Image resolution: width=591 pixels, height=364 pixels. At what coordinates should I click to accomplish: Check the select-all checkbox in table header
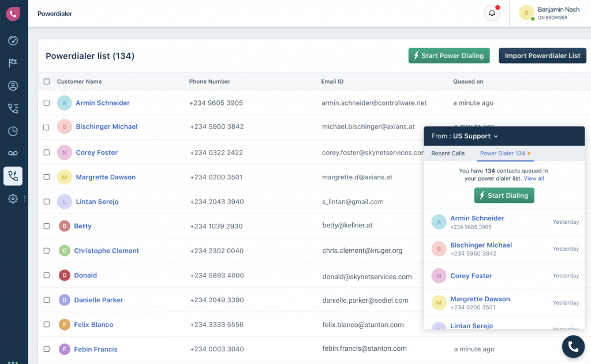coord(47,81)
